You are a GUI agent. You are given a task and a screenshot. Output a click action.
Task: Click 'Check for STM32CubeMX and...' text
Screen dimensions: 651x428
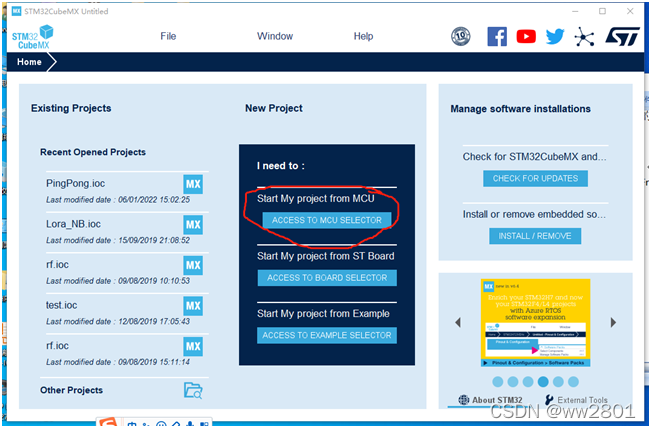[535, 157]
